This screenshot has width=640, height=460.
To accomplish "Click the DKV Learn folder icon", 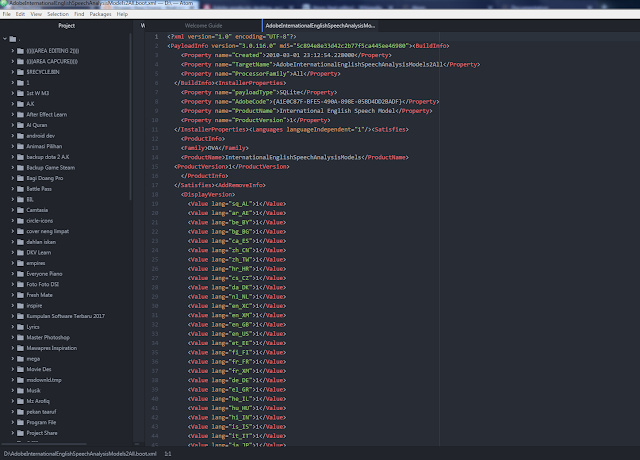I will click(20, 253).
